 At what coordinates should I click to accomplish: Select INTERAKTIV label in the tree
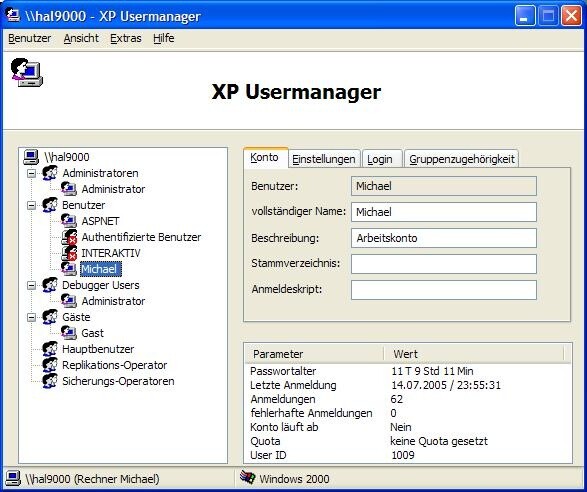(x=111, y=253)
